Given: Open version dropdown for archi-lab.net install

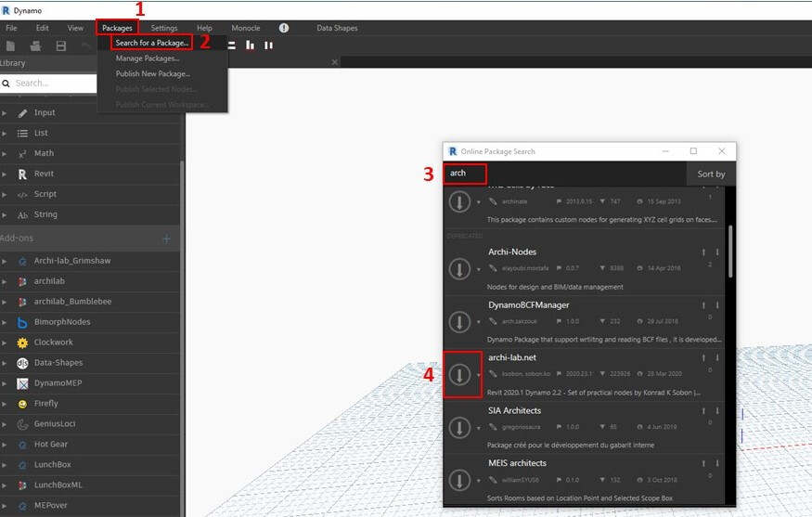Looking at the screenshot, I should pos(479,375).
